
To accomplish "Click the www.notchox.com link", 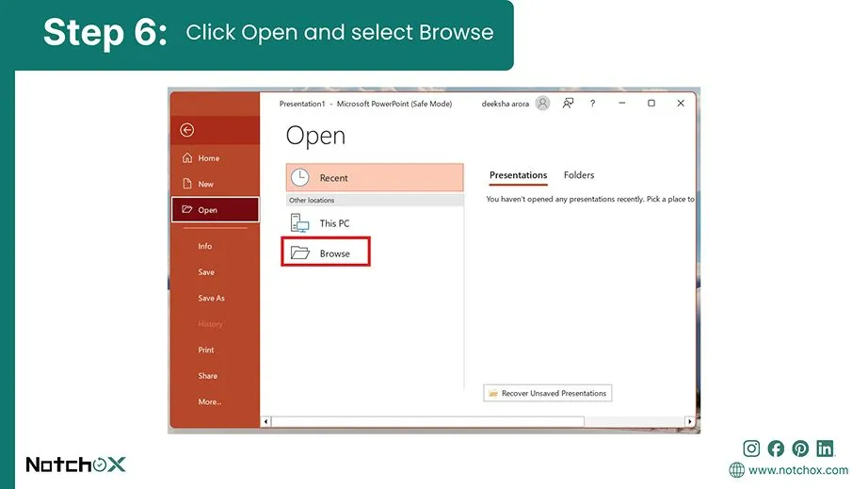I will [797, 470].
